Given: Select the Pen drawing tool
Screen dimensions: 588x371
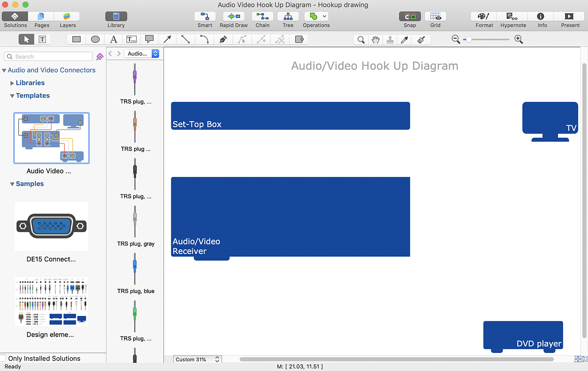Looking at the screenshot, I should point(223,39).
